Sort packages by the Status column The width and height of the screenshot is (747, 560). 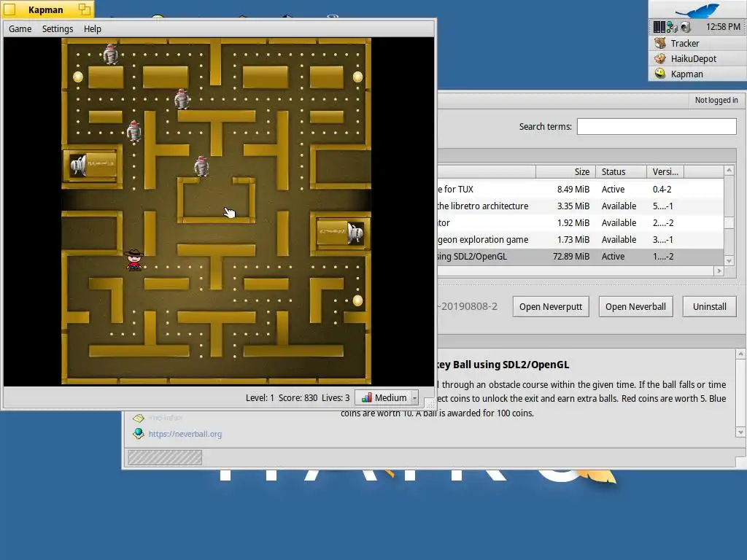[621, 172]
